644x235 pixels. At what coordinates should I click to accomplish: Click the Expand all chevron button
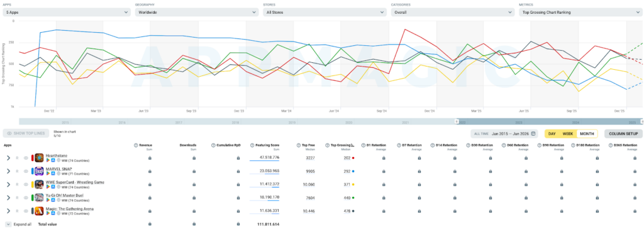tap(8, 224)
